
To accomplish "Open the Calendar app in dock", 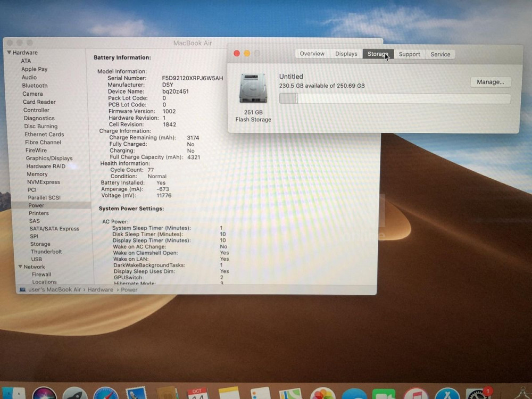I will [x=197, y=394].
